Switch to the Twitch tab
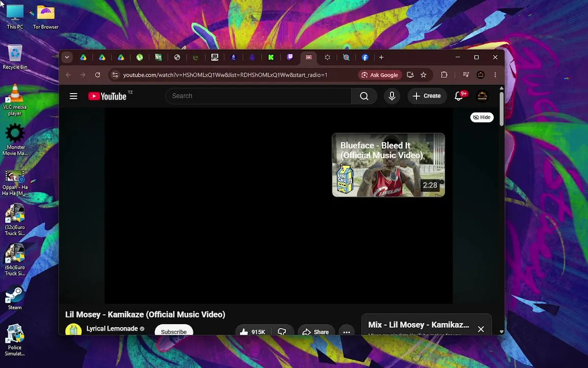Viewport: 588px width, 368px height. 290,57
